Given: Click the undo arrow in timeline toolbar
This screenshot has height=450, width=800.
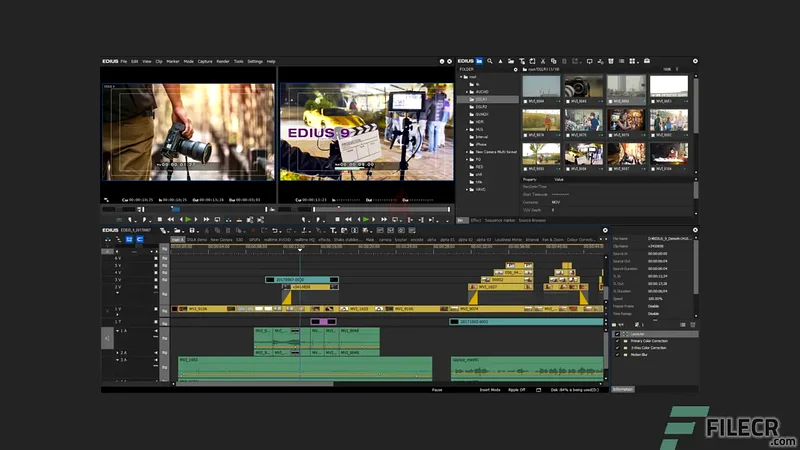Looking at the screenshot, I should (x=275, y=231).
